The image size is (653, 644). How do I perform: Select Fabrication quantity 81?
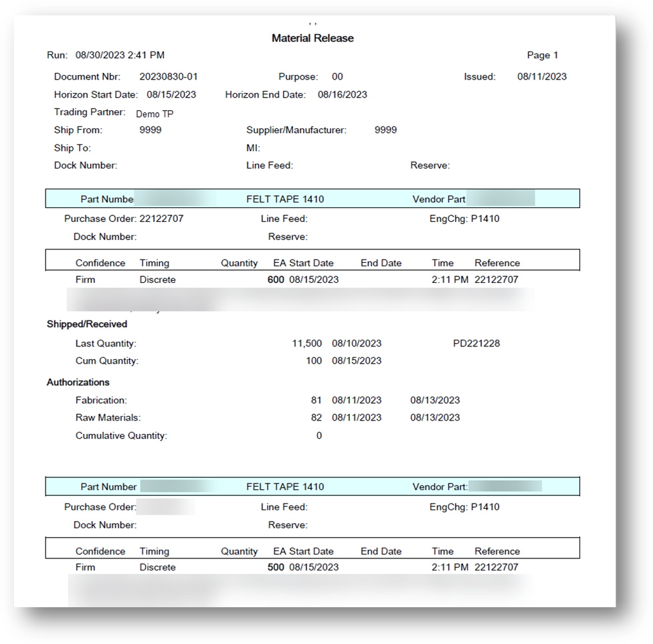[x=316, y=400]
